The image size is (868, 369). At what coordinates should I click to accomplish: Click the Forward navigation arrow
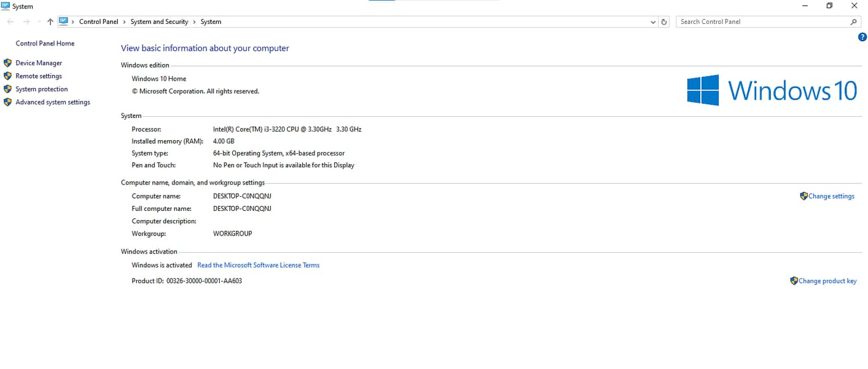(x=26, y=22)
